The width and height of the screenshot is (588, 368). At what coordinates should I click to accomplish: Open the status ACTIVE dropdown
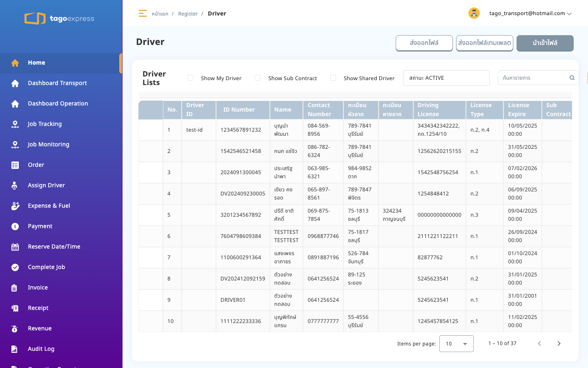(x=446, y=78)
